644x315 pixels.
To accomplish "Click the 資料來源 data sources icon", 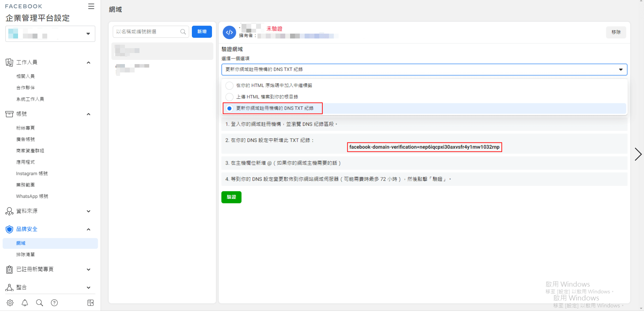I will point(9,211).
